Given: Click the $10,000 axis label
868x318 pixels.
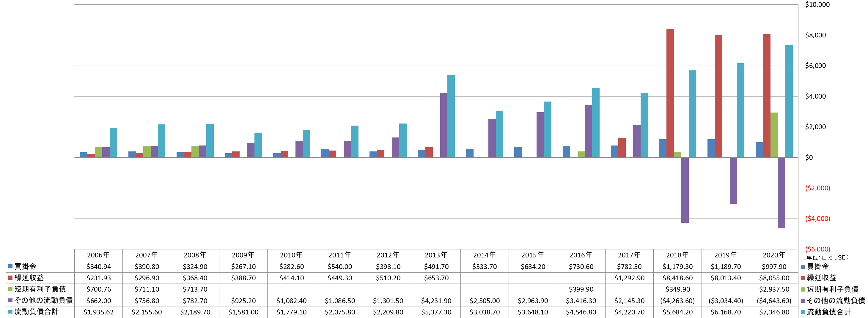Looking at the screenshot, I should point(817,4).
